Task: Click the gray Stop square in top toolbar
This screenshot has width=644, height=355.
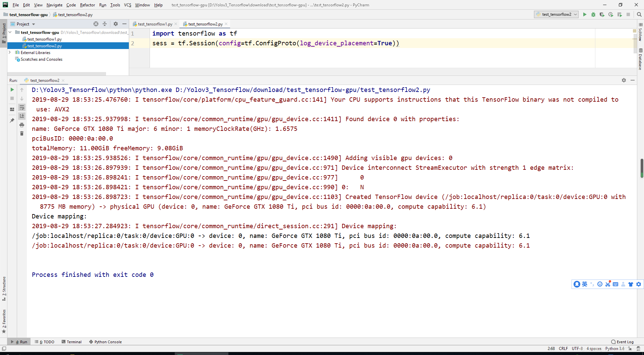Action: (628, 14)
